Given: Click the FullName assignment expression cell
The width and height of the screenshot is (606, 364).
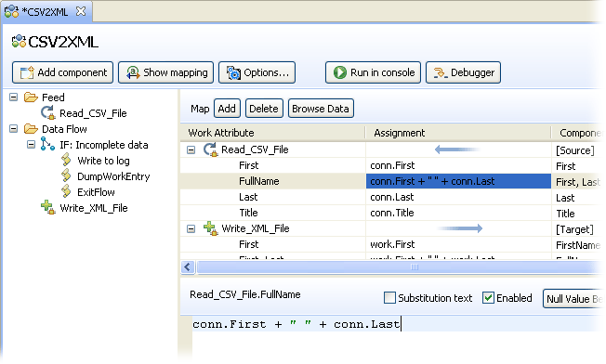Looking at the screenshot, I should pyautogui.click(x=458, y=181).
